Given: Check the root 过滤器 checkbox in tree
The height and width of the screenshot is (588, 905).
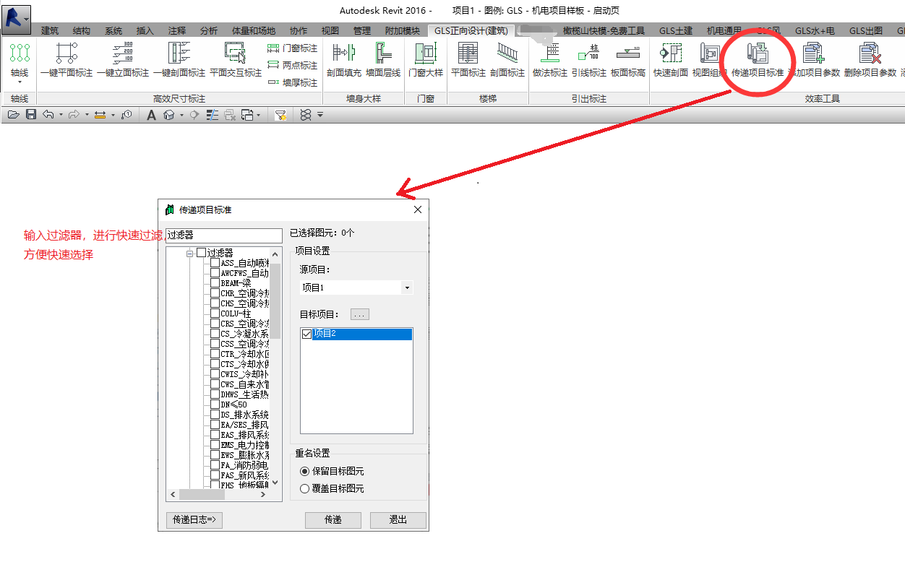Looking at the screenshot, I should tap(202, 253).
